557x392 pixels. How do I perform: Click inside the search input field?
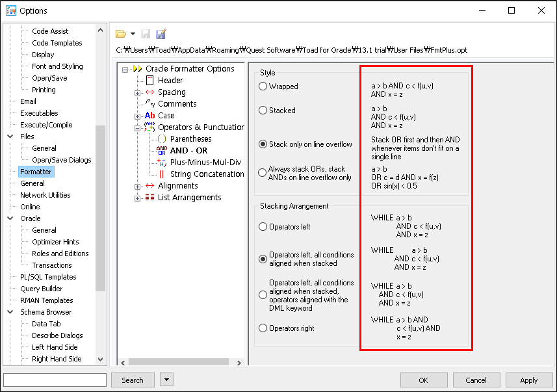pyautogui.click(x=55, y=380)
